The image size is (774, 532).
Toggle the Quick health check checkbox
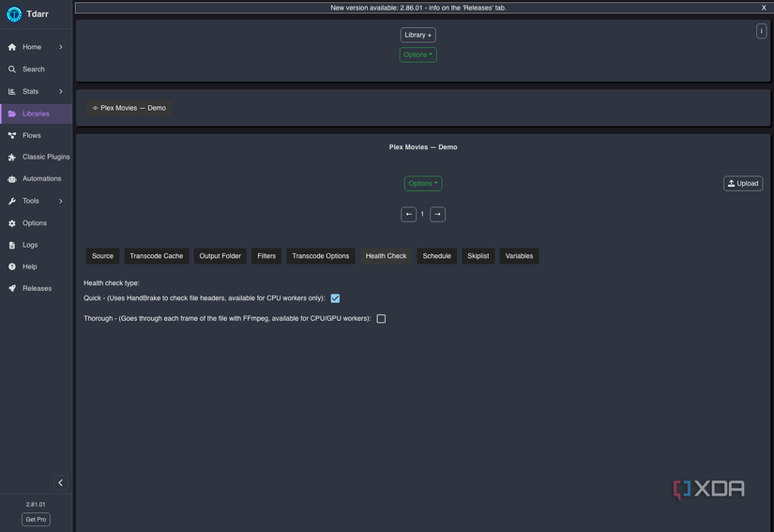(x=335, y=298)
